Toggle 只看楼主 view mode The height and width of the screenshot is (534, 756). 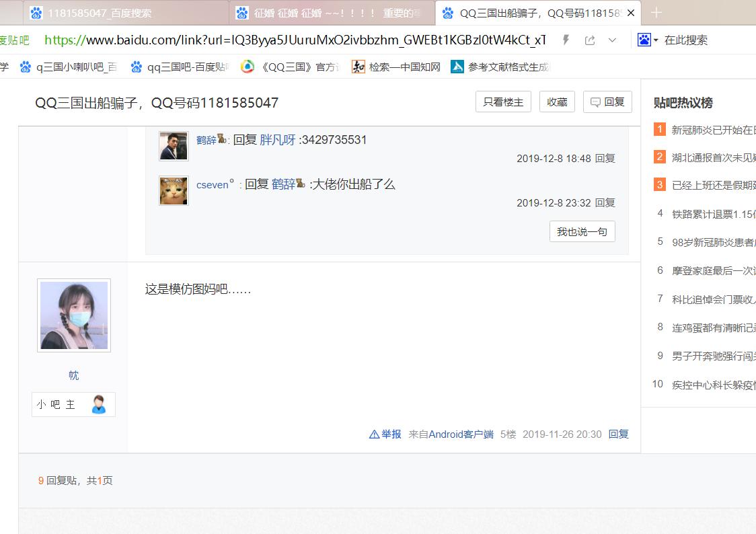(x=503, y=102)
